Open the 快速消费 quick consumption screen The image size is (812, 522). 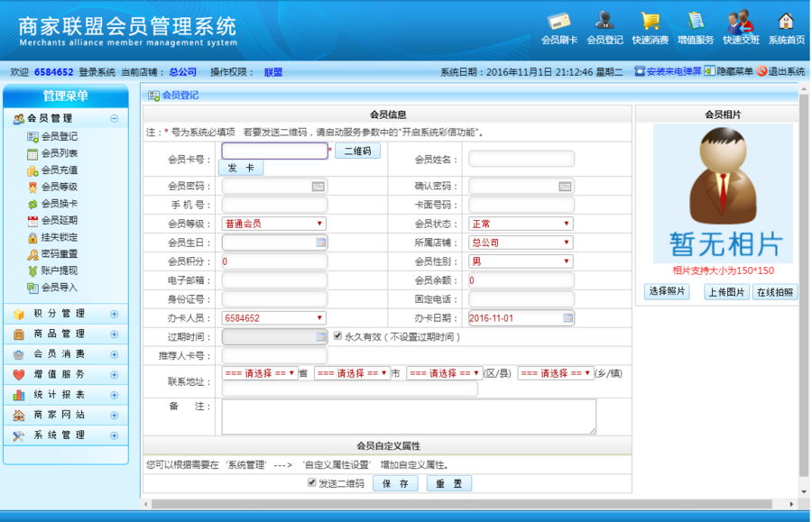[650, 24]
